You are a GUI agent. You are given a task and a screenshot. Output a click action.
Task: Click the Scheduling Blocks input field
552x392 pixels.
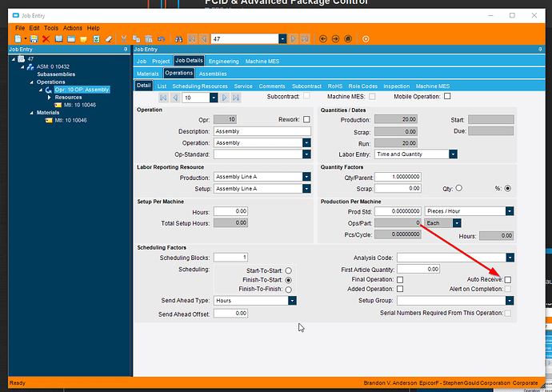[230, 258]
